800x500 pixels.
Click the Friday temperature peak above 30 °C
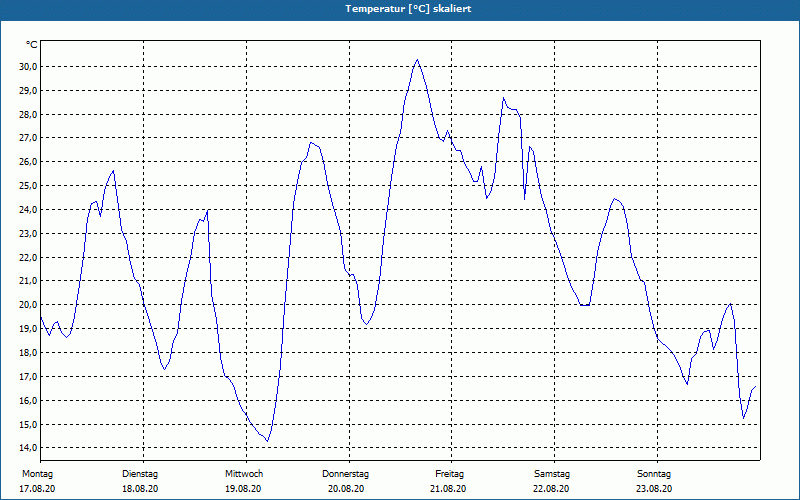point(417,60)
